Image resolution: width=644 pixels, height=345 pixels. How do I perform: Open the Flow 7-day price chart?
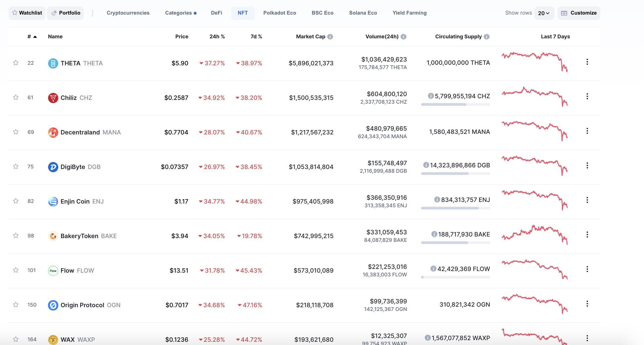[x=534, y=269]
